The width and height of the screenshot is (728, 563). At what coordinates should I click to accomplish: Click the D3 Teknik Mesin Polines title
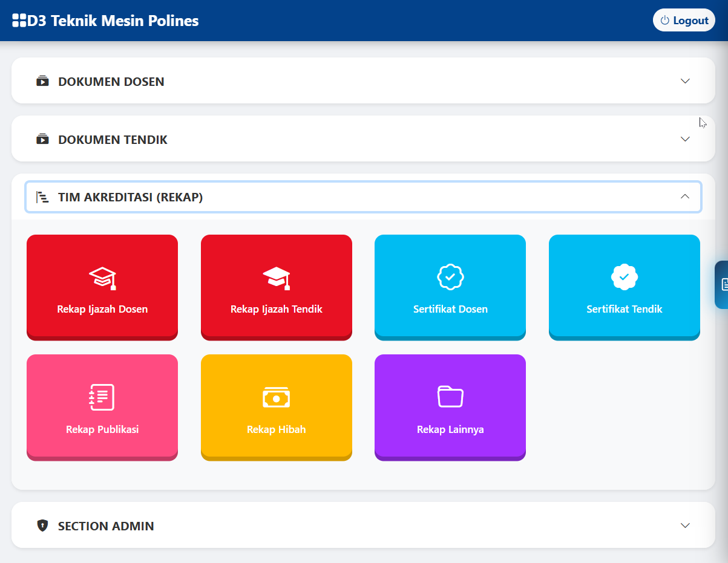113,20
